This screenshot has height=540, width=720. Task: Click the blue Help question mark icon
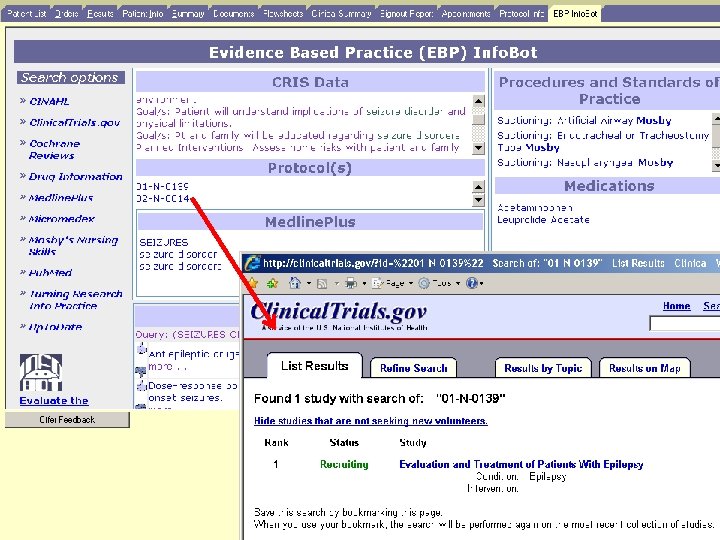pyautogui.click(x=471, y=283)
